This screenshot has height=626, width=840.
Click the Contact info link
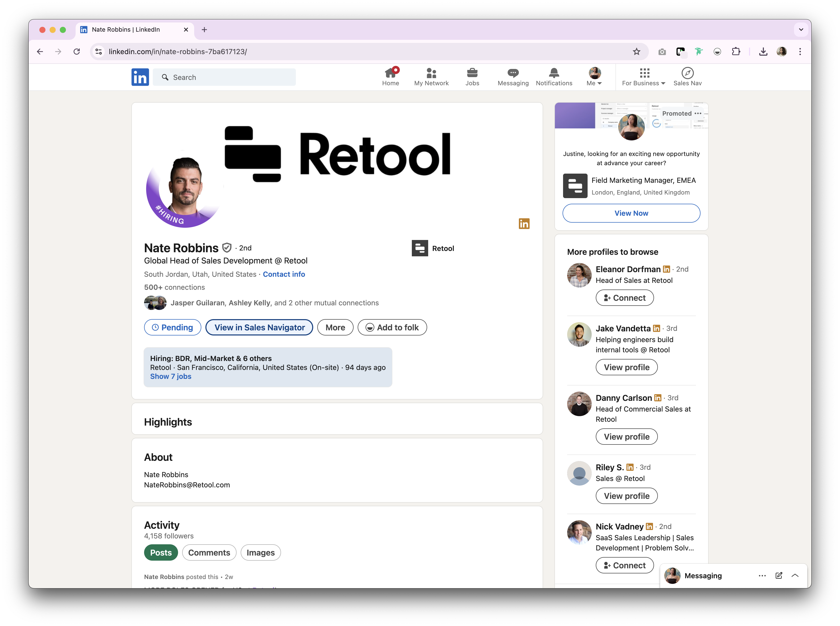[x=284, y=274]
